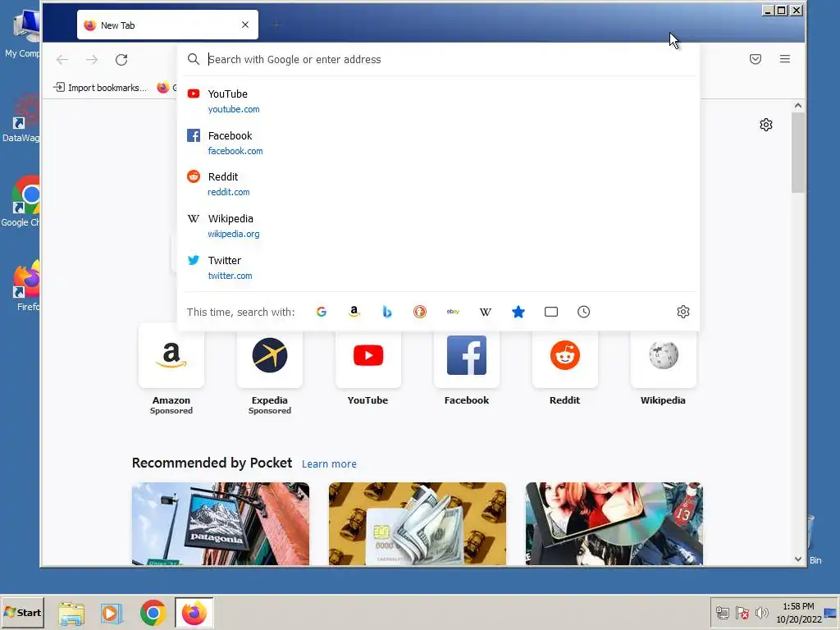Screen dimensions: 840x630
Task: Open the Save to Pocket button
Action: (756, 59)
